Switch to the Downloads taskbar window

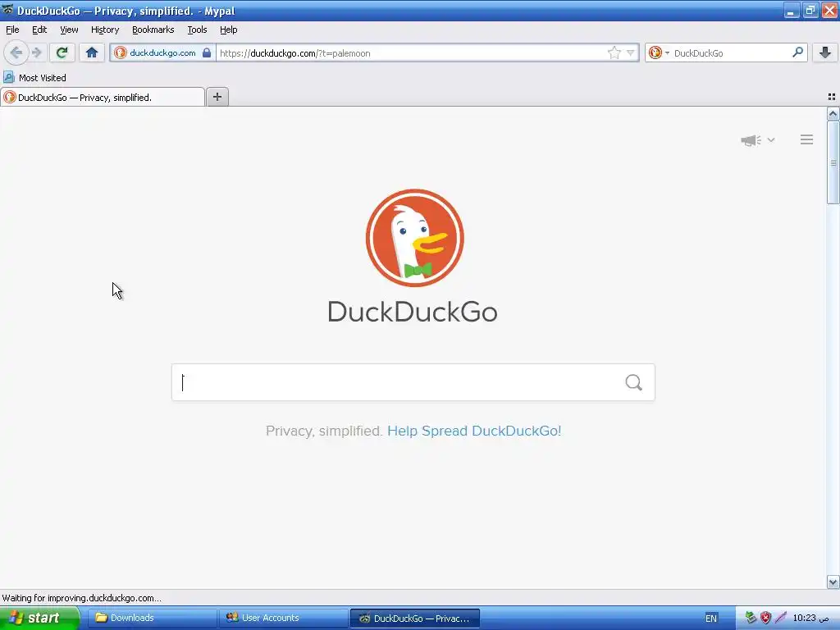click(x=152, y=618)
